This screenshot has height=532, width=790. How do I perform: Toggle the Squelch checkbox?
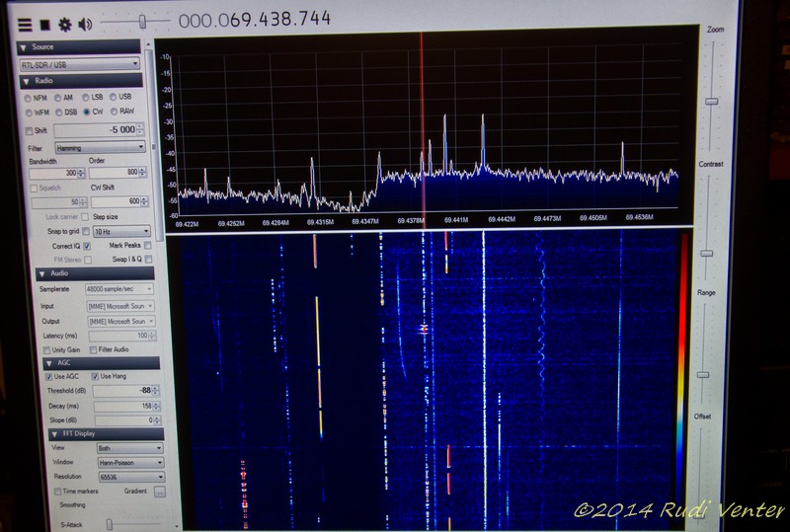click(x=34, y=189)
